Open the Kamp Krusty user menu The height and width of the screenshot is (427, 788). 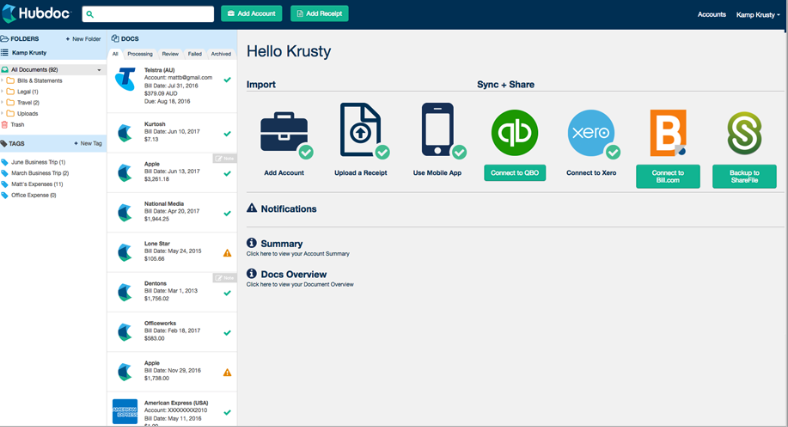pyautogui.click(x=758, y=15)
